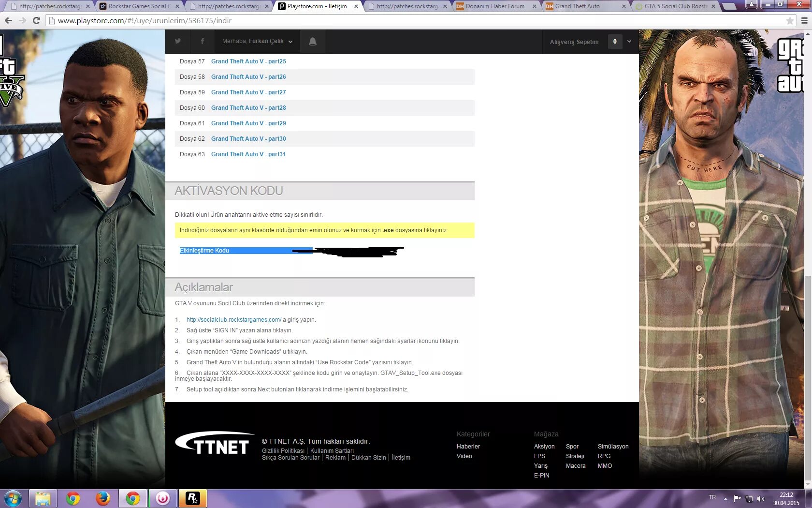Click the address bar URL field
The height and width of the screenshot is (508, 812).
(x=416, y=21)
